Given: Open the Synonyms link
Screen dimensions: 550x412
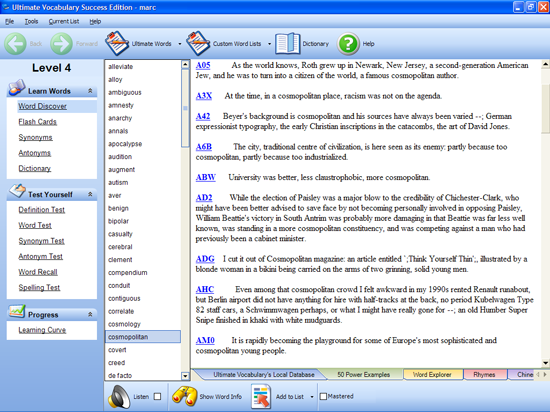Looking at the screenshot, I should pyautogui.click(x=35, y=137).
